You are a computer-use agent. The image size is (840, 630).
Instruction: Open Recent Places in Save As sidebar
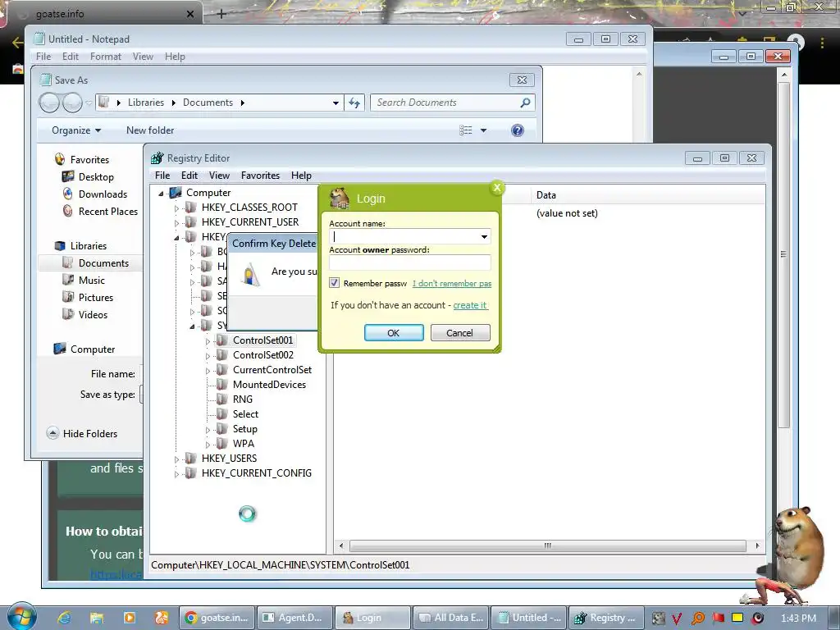click(99, 211)
